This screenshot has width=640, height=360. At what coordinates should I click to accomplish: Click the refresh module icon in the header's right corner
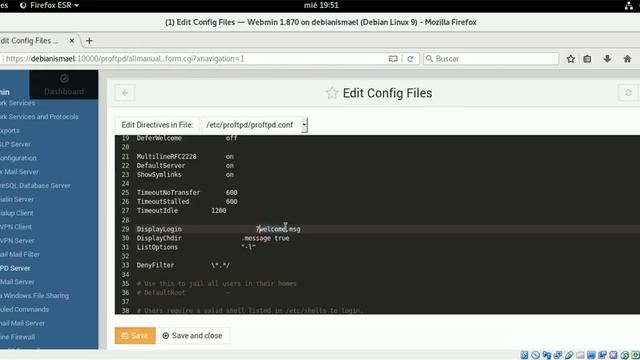629,93
